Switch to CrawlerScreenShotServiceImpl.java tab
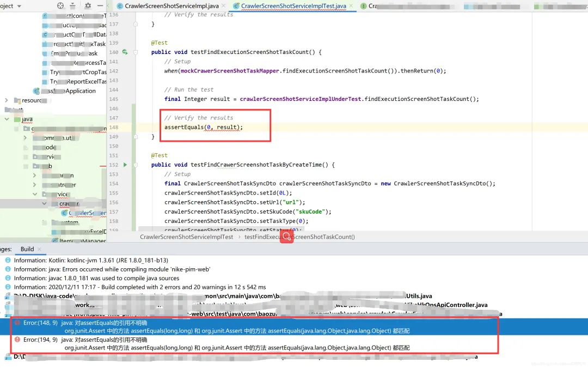Viewport: 588px width, 368px height. pos(171,5)
